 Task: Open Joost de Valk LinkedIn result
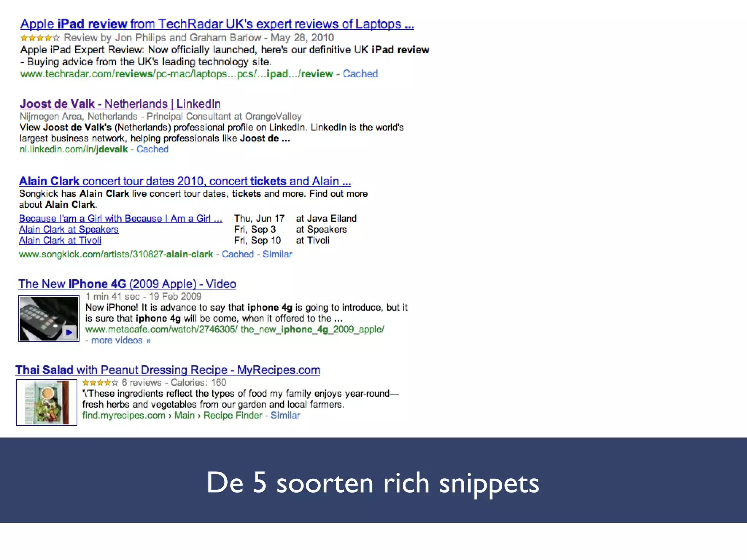(120, 104)
